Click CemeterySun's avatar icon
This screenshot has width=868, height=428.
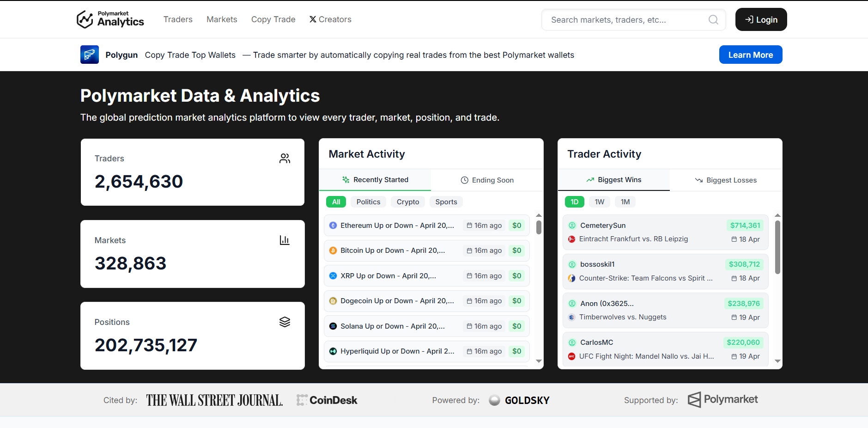572,226
